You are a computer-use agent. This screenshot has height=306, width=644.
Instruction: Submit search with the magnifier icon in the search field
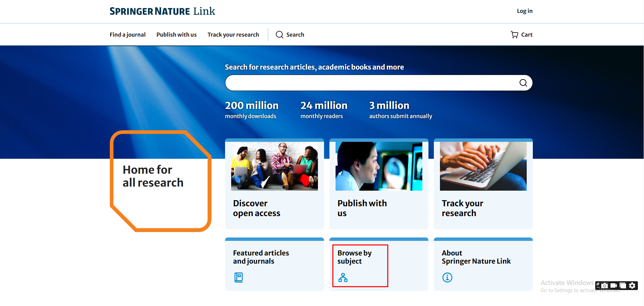click(523, 83)
